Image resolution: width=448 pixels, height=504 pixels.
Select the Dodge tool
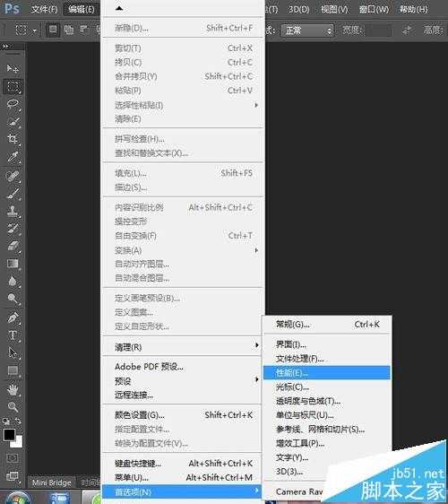tap(13, 299)
